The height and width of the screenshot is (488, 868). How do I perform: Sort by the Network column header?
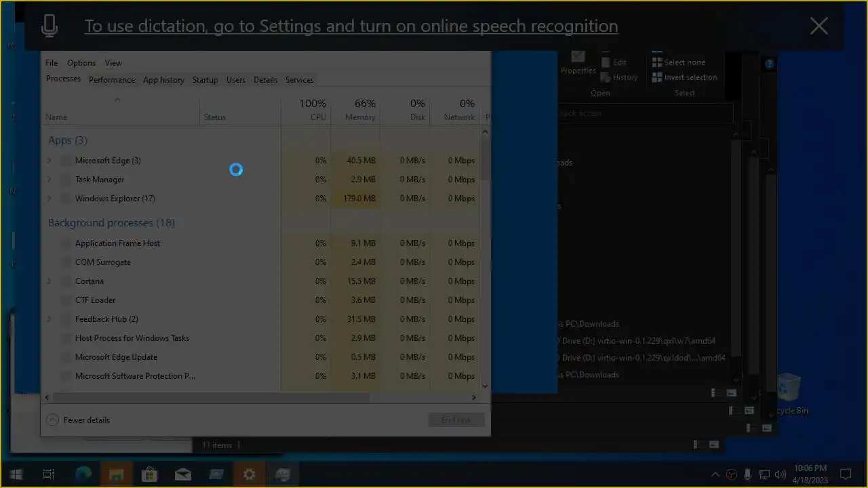tap(454, 110)
